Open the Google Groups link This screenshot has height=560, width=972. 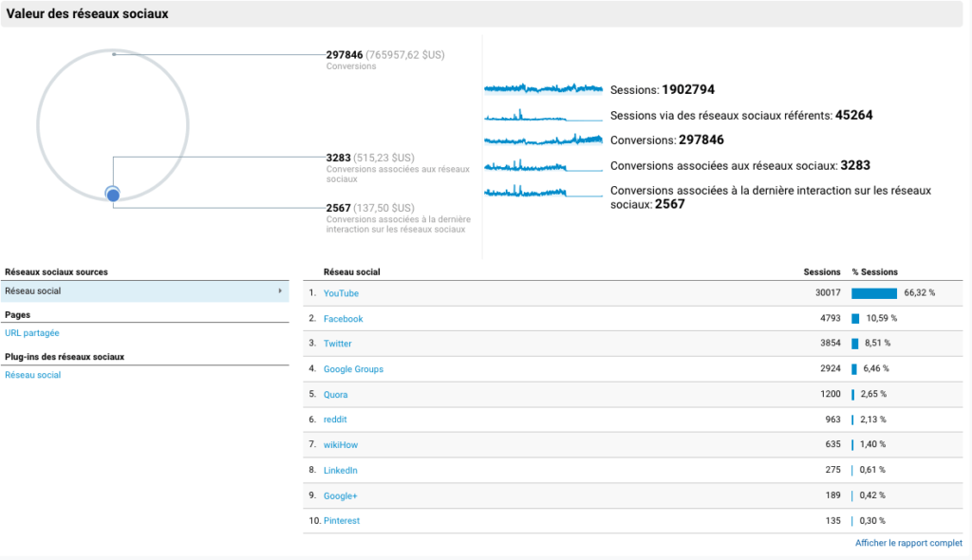[353, 369]
